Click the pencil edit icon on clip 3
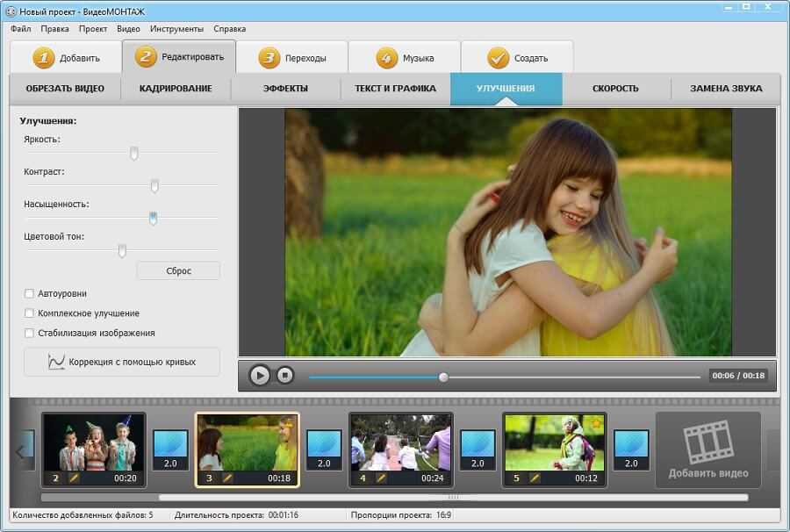The image size is (790, 532). [x=227, y=478]
